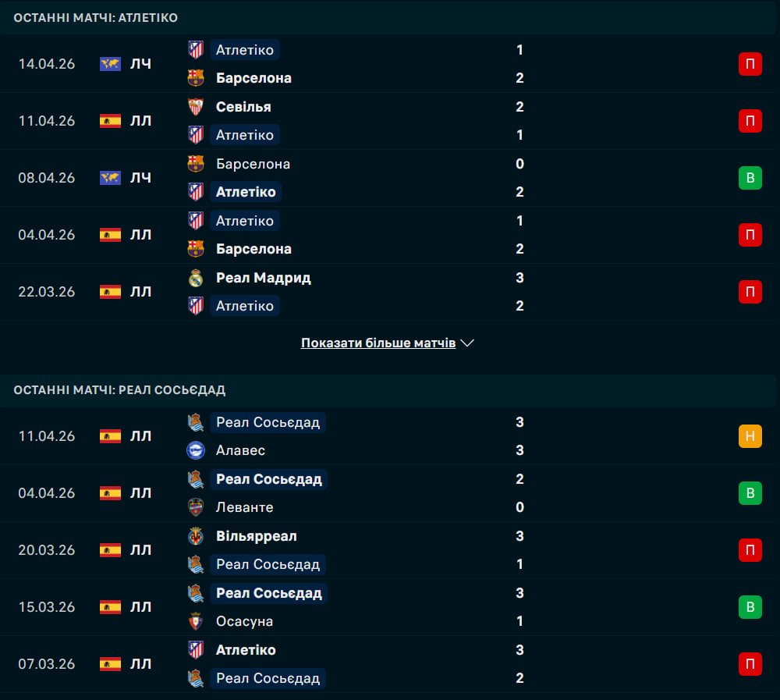Image resolution: width=780 pixels, height=700 pixels.
Task: Click the Alaves club crest icon
Action: [196, 450]
